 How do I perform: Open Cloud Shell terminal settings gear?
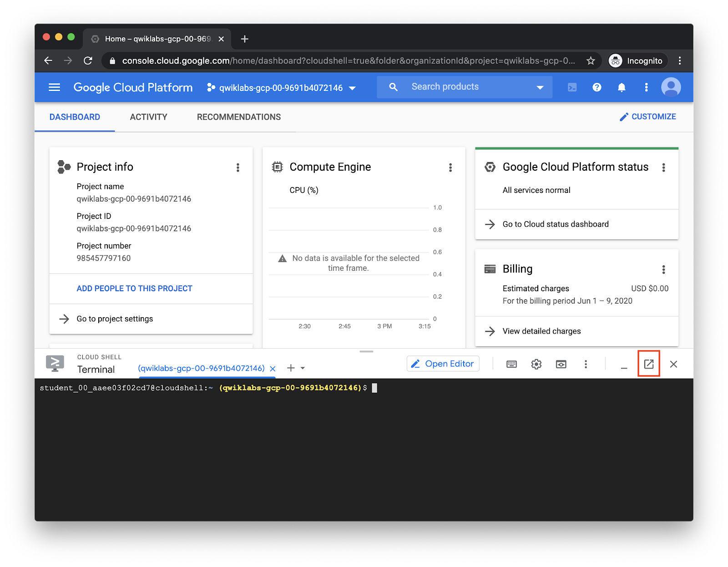point(536,364)
